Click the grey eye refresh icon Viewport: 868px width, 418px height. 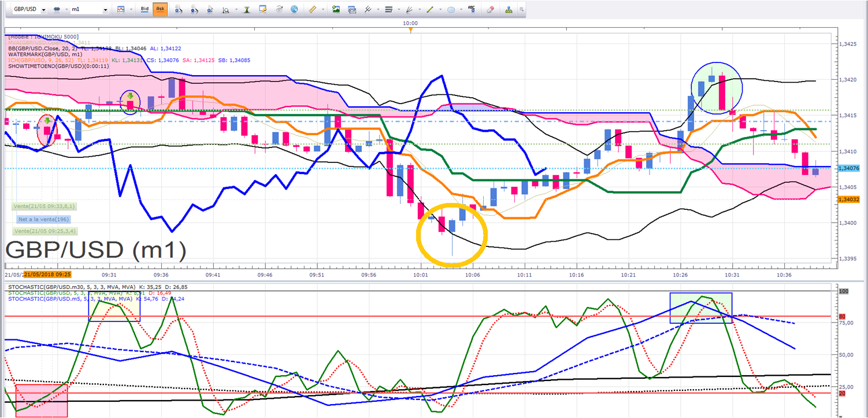point(279,10)
